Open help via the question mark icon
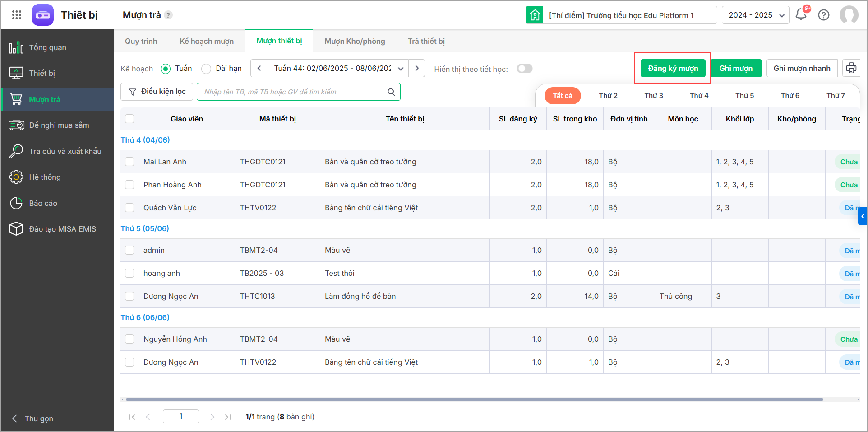 pyautogui.click(x=824, y=15)
